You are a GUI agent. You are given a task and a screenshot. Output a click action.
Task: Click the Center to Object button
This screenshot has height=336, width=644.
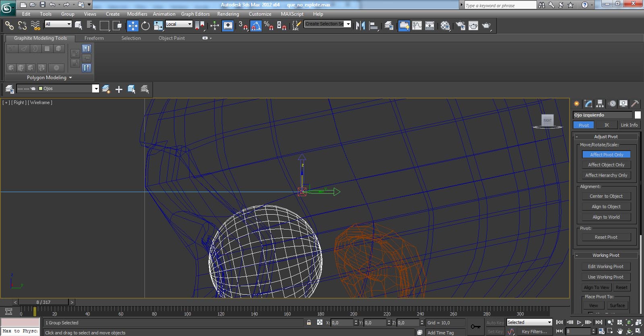point(606,196)
